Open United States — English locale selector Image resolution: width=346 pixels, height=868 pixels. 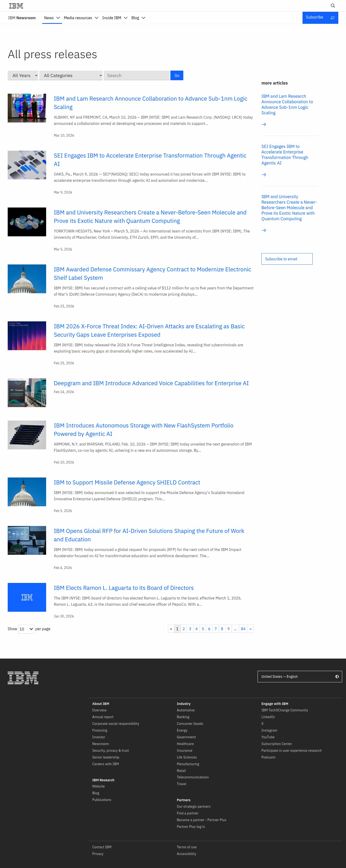click(299, 676)
